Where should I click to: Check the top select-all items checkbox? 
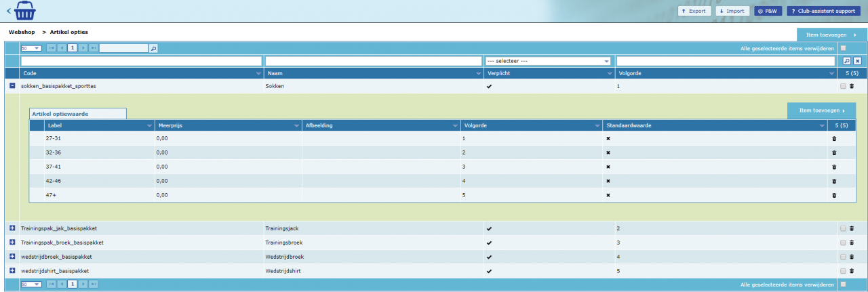[843, 48]
